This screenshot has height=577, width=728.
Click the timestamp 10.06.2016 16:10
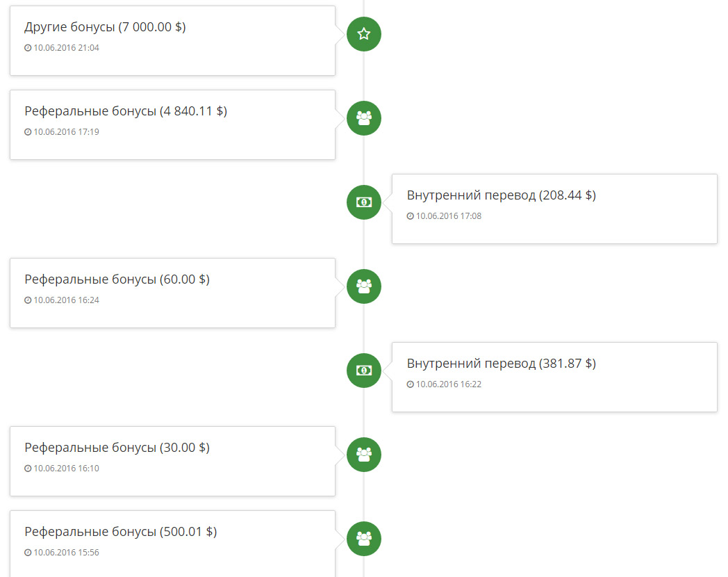pyautogui.click(x=66, y=469)
